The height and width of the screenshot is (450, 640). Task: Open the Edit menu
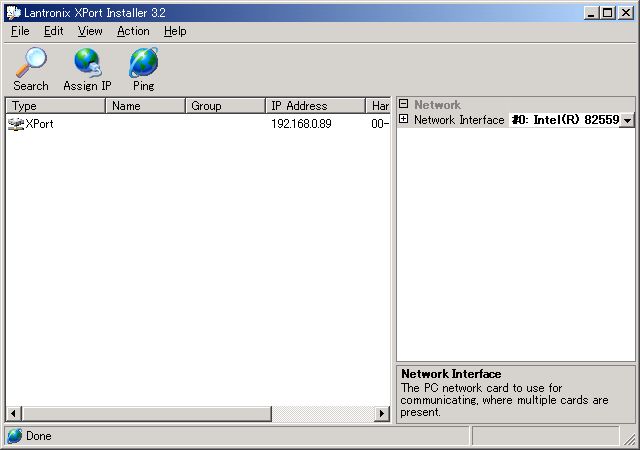(x=53, y=31)
